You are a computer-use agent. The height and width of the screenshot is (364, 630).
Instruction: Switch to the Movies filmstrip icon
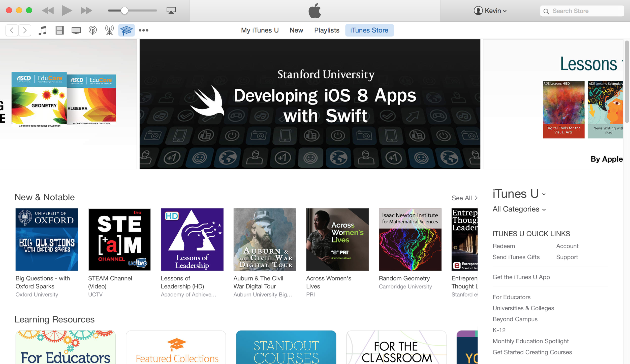pos(59,30)
